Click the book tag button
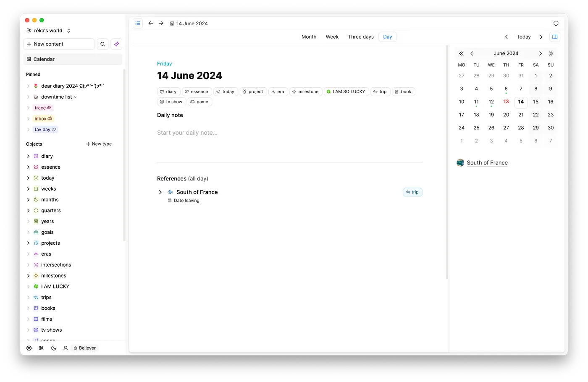This screenshot has height=382, width=588. [403, 92]
